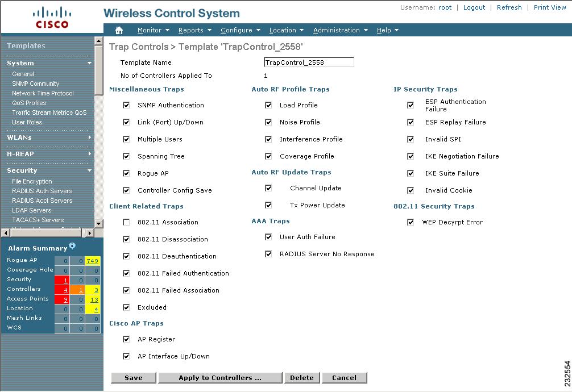
Task: Open the Configure dropdown menu
Action: click(x=241, y=30)
